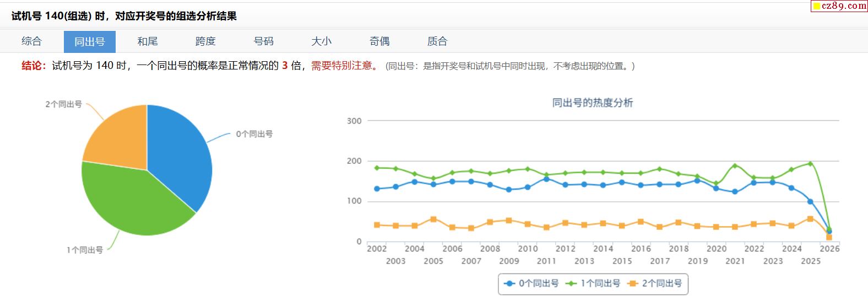Screen dimensions: 868x306
Task: Click the green peak data point at 2021
Action: pyautogui.click(x=735, y=165)
